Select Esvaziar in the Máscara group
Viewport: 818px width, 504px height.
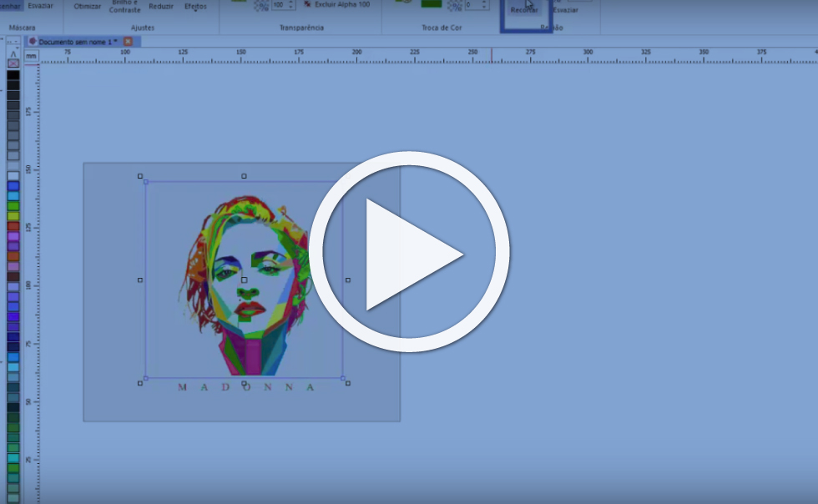40,5
